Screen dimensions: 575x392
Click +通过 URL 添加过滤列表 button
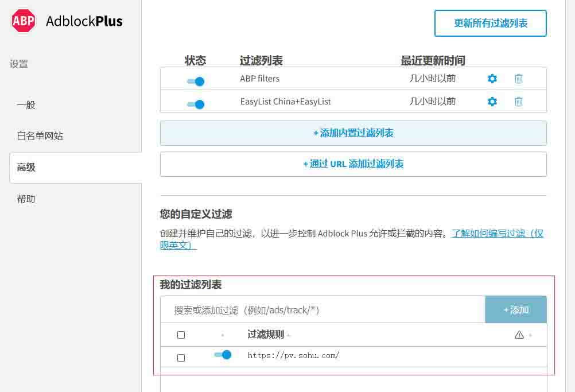point(353,164)
